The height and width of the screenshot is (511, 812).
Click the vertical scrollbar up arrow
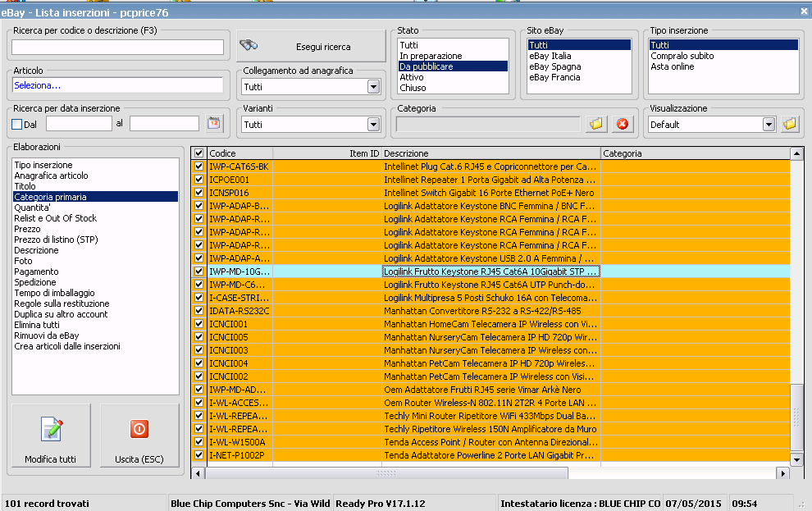point(796,153)
